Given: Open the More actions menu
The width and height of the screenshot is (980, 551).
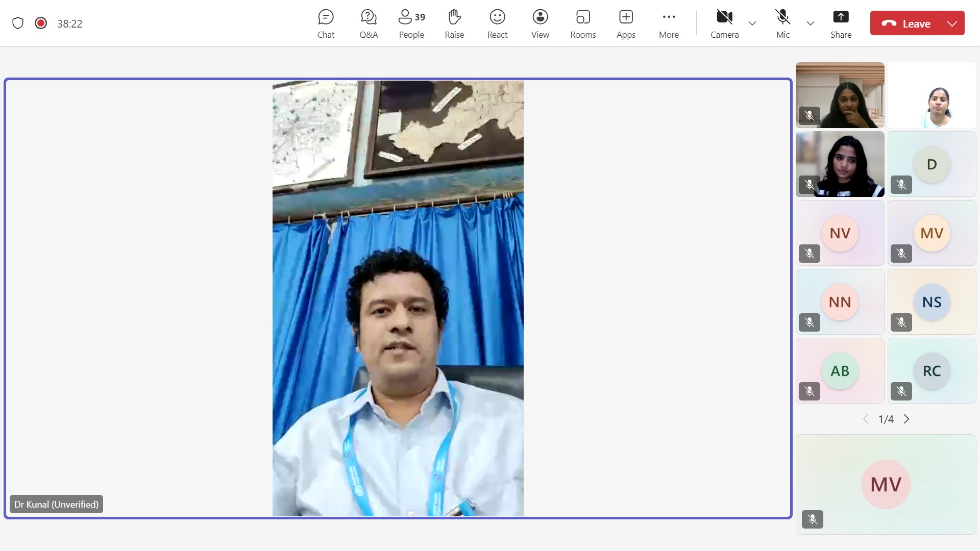Looking at the screenshot, I should coord(669,23).
